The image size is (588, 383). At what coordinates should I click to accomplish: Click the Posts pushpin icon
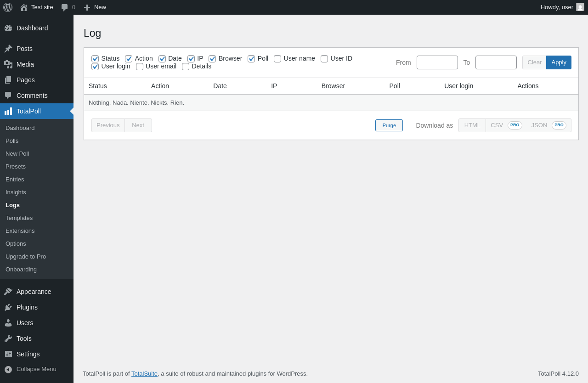point(8,49)
